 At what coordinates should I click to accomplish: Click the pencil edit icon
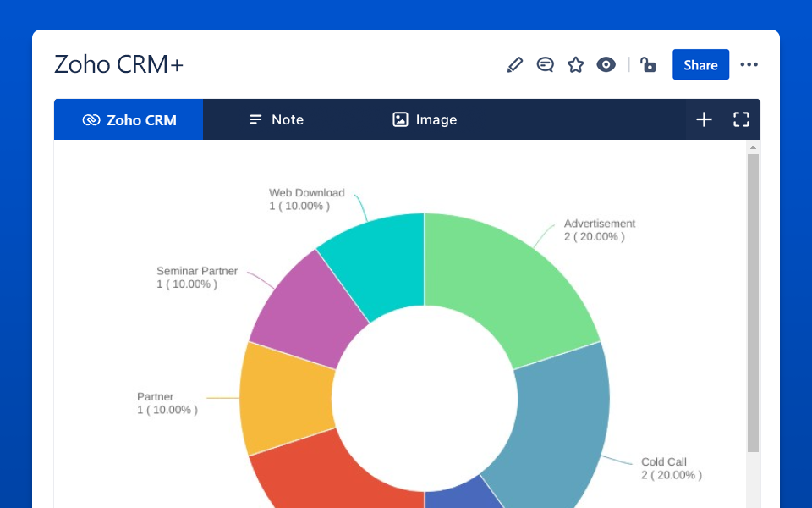[515, 65]
